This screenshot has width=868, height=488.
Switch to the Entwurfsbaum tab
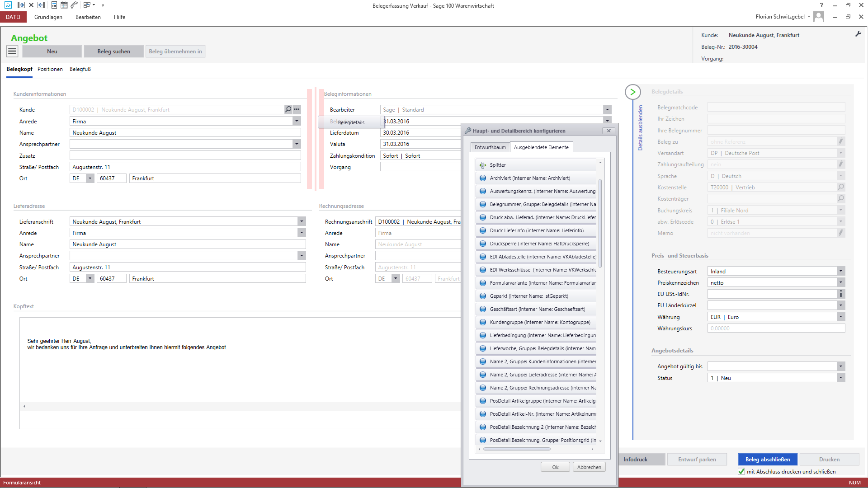[x=490, y=147]
